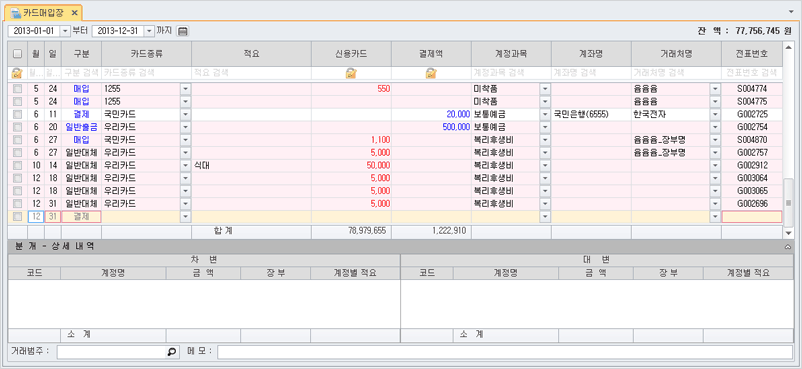Click the vertical scrollbar thumb
Viewport: 802px width, 369px height.
(789, 203)
